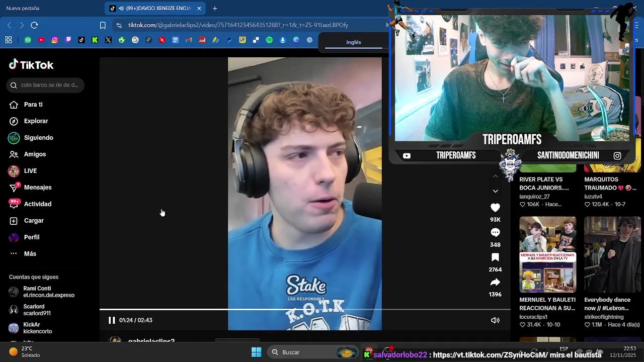Close the DAVOO XENEIZE tab

point(199,8)
